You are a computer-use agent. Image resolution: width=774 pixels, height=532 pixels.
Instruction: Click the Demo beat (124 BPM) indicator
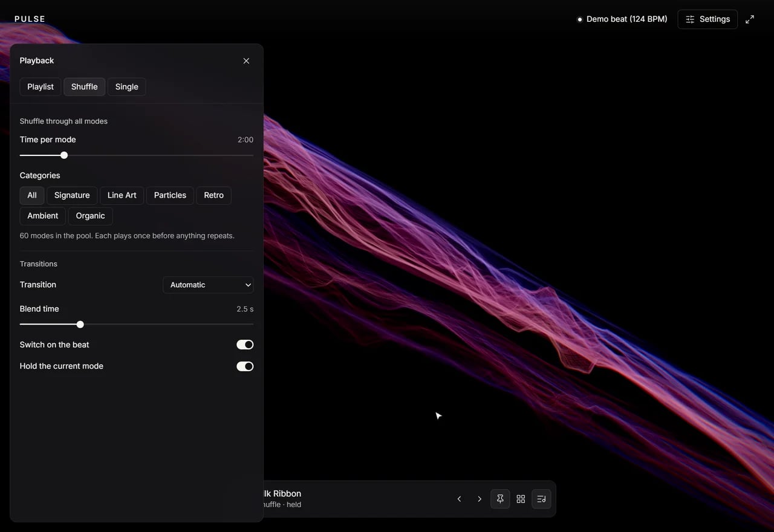coord(622,19)
